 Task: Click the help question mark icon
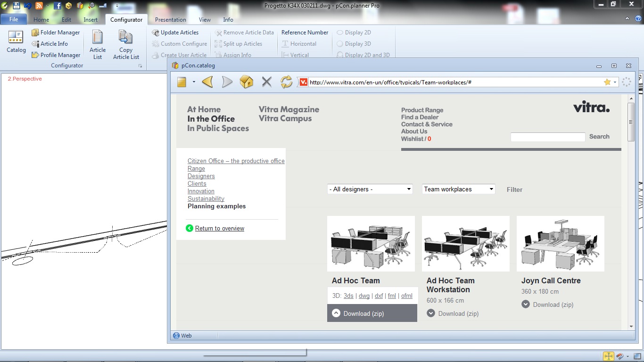639,18
